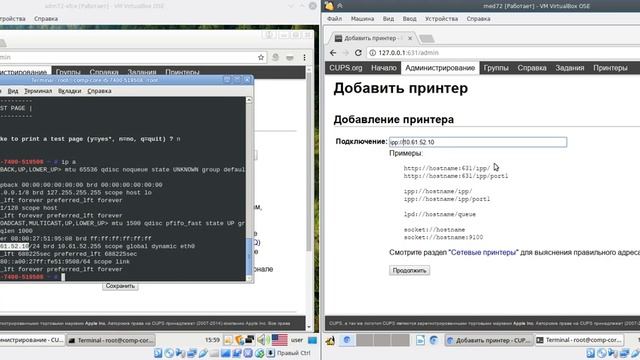Go forward in right browser window
The width and height of the screenshot is (640, 360).
[x=345, y=53]
